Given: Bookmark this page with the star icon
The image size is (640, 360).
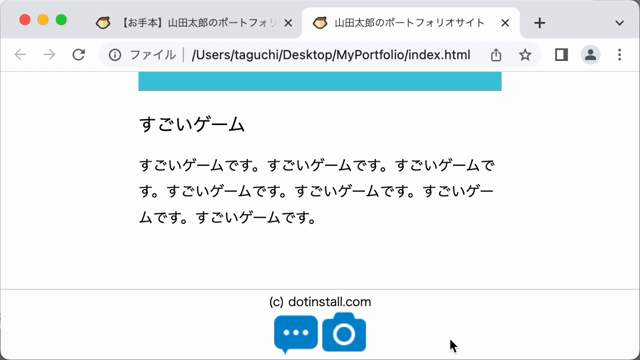Looking at the screenshot, I should coord(525,55).
